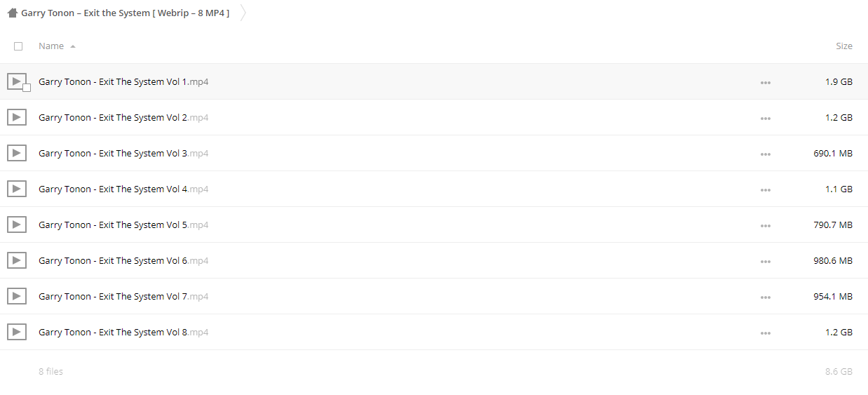Click the video icon for Vol 3
The width and height of the screenshot is (868, 395).
tap(17, 153)
